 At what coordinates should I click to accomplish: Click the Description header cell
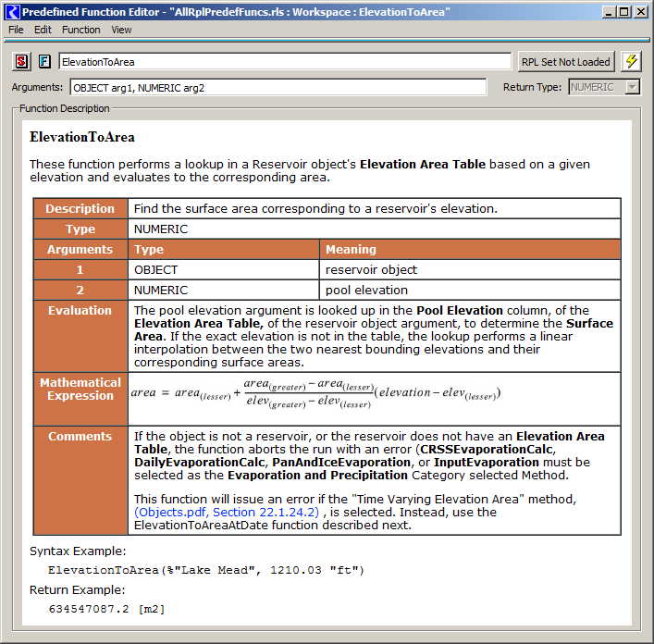tap(80, 208)
